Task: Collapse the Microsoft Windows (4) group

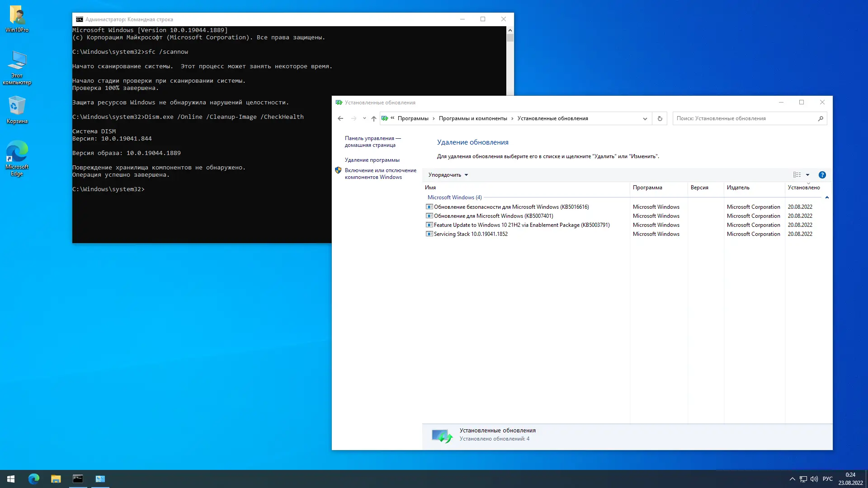Action: point(827,197)
